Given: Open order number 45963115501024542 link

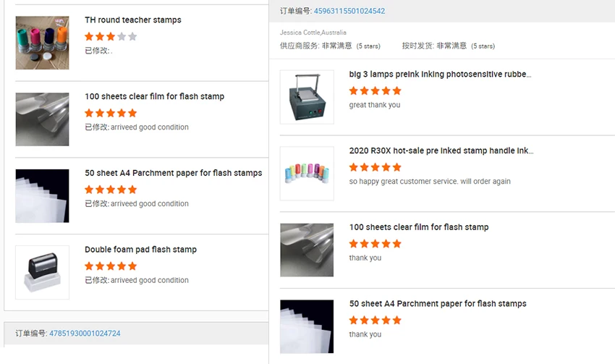Looking at the screenshot, I should [x=349, y=11].
